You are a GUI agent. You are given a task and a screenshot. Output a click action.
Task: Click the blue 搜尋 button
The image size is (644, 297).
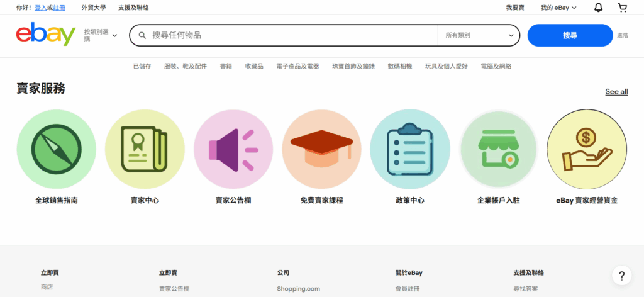[x=570, y=35]
